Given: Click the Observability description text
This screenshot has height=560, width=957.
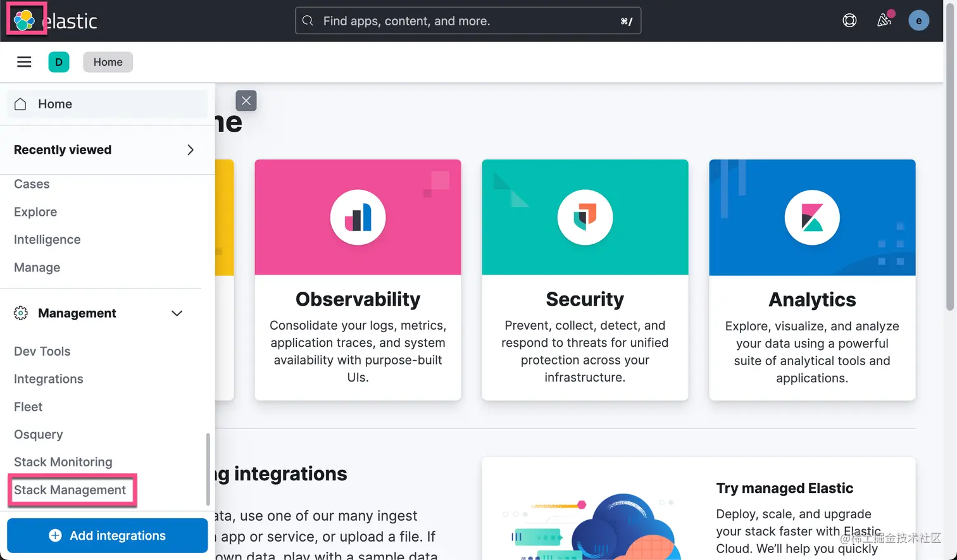Looking at the screenshot, I should pyautogui.click(x=358, y=351).
